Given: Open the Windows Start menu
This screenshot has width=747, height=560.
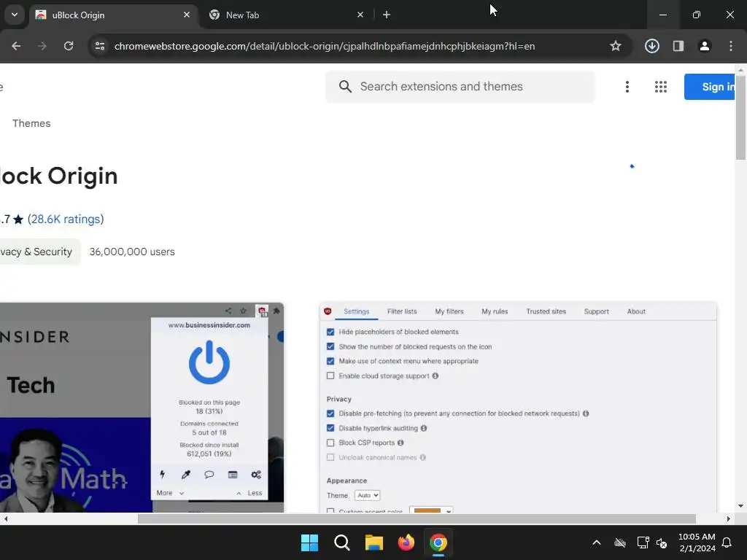Looking at the screenshot, I should click(x=309, y=542).
